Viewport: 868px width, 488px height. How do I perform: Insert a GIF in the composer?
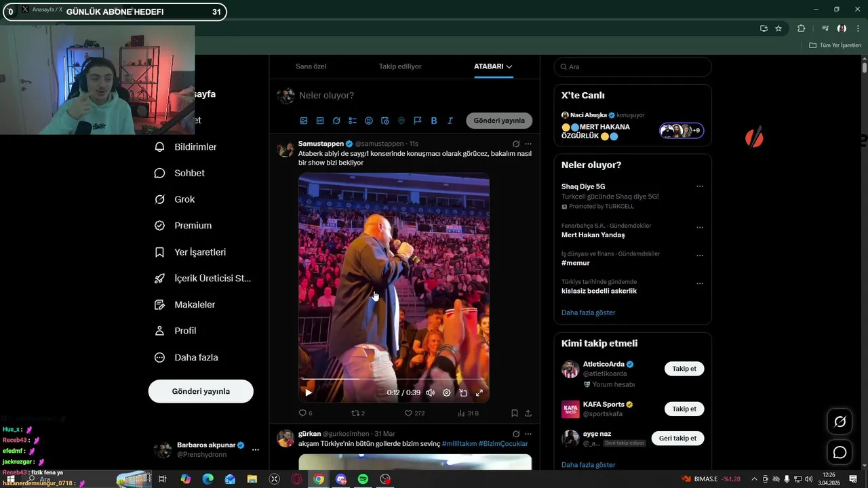click(320, 121)
